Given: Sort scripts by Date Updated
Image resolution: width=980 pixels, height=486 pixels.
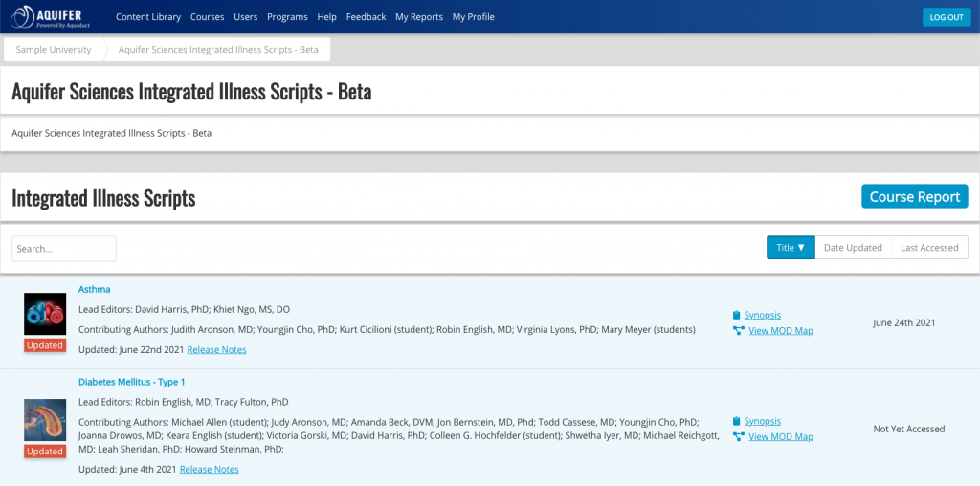Looking at the screenshot, I should (853, 248).
